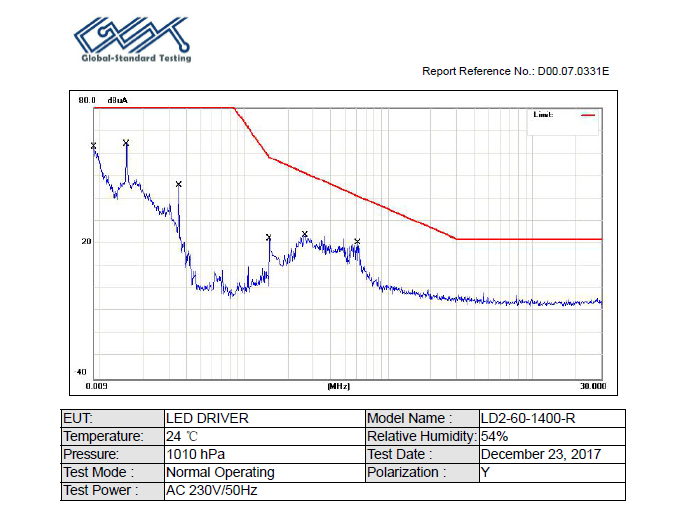
Task: Select the AC 230V/50Hz test power cell
Action: (395, 491)
